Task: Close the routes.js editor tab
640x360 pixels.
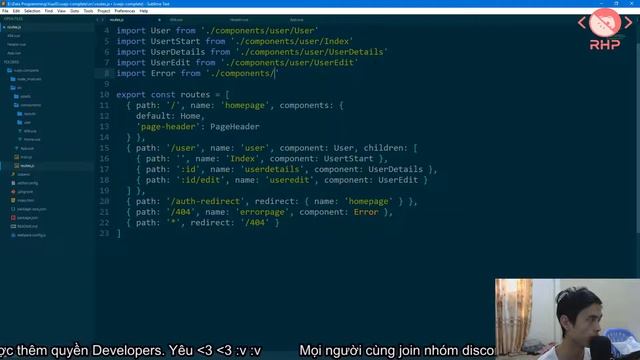Action: (x=159, y=20)
